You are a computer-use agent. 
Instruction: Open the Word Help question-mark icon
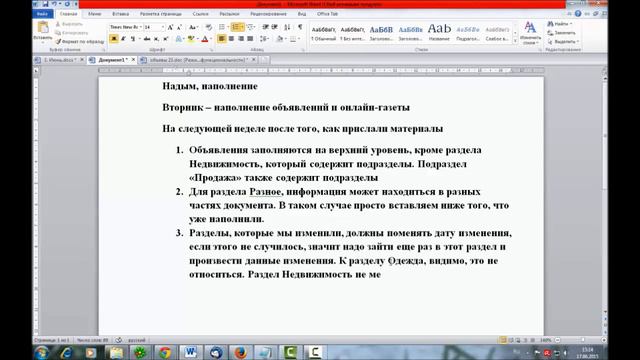coord(578,13)
